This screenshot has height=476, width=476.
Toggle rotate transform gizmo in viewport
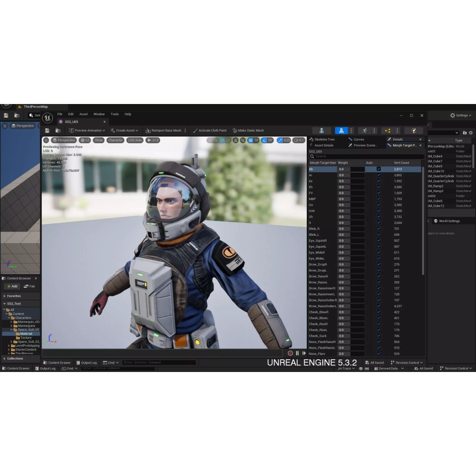(x=222, y=140)
